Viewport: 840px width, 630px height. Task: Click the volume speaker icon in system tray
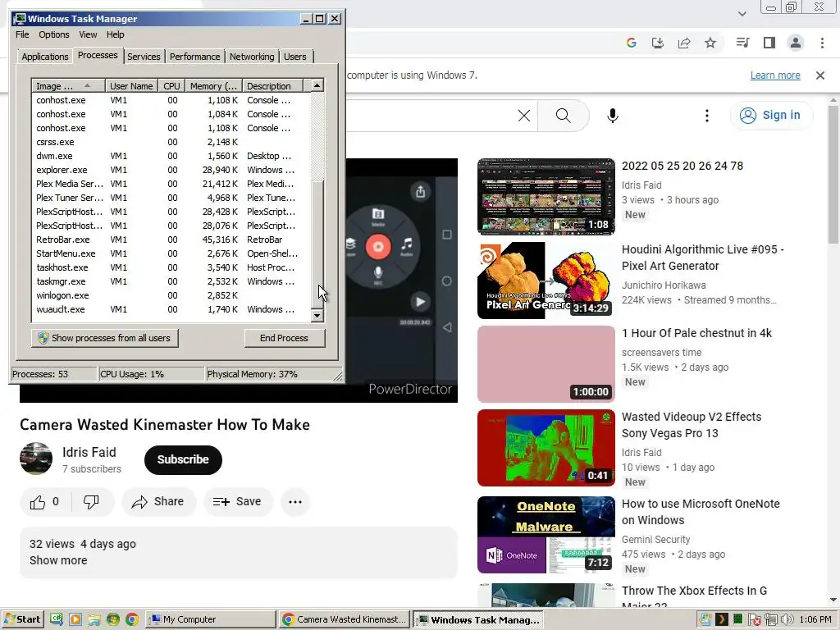click(787, 619)
